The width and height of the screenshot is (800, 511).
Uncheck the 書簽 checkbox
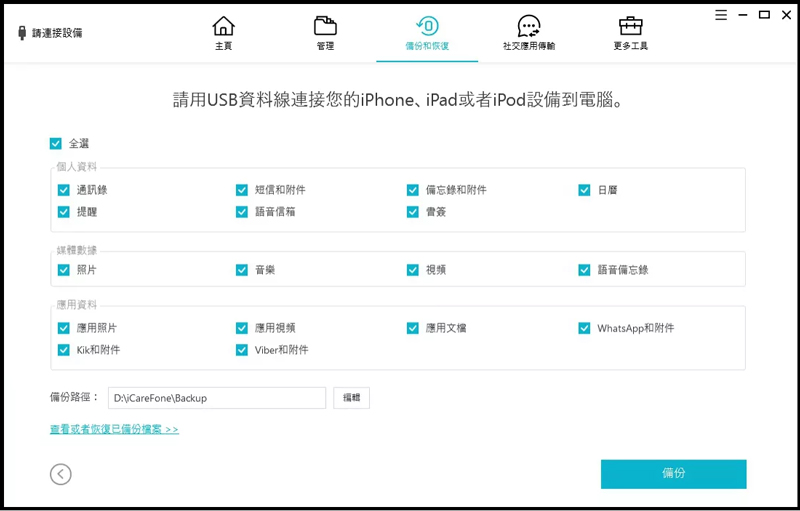pyautogui.click(x=413, y=212)
